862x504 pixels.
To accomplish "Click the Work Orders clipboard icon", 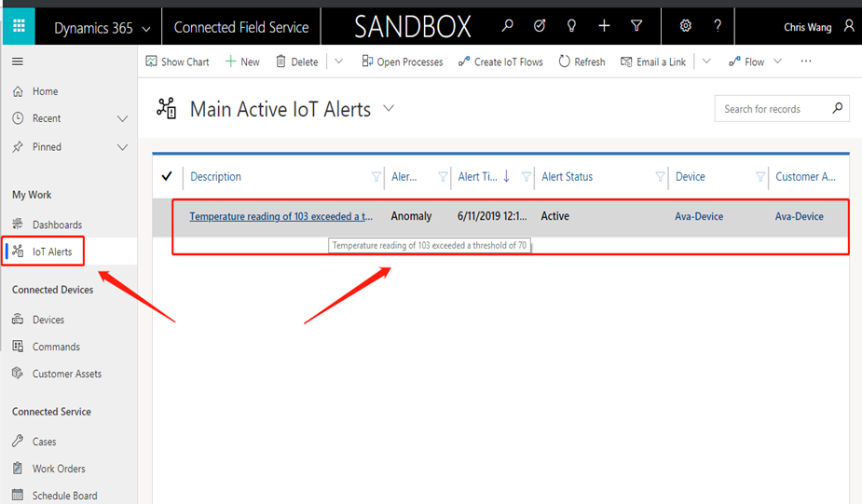I will (18, 469).
